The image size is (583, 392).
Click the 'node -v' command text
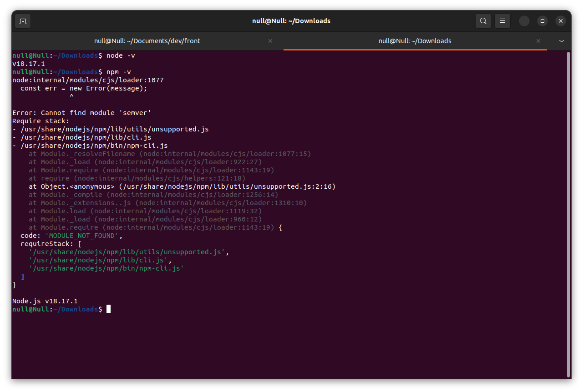pyautogui.click(x=121, y=55)
